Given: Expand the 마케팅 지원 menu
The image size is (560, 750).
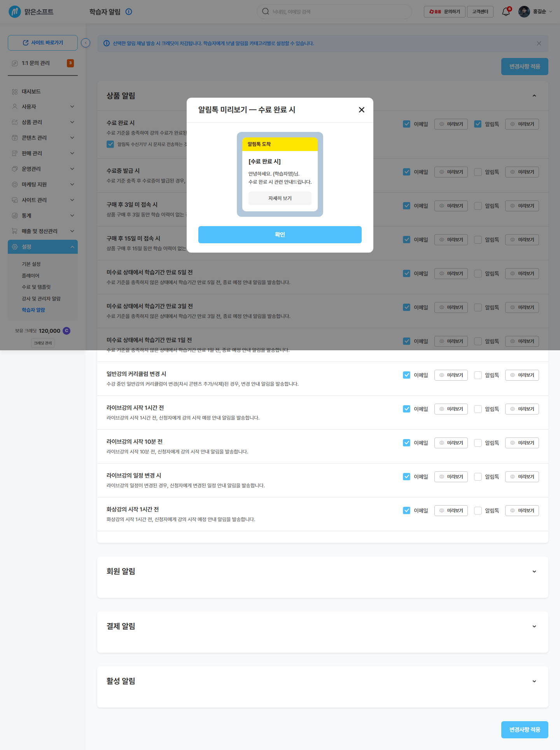Looking at the screenshot, I should pyautogui.click(x=43, y=184).
